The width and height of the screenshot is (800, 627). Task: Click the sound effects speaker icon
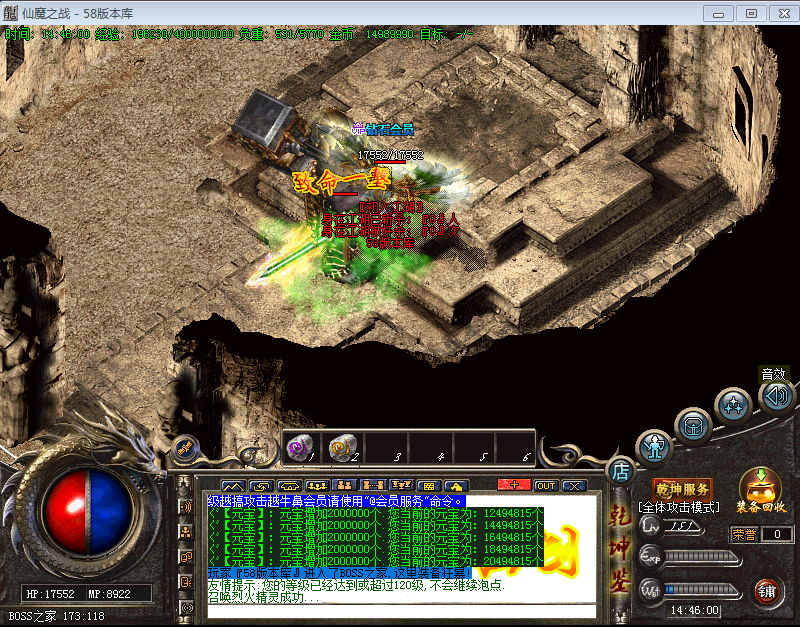pos(776,396)
